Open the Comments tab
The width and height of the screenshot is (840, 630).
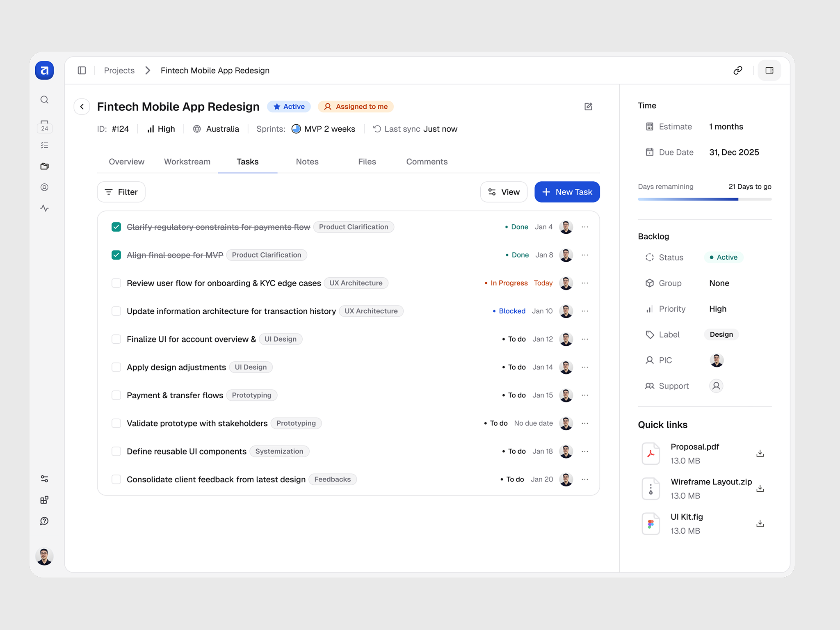pyautogui.click(x=427, y=162)
